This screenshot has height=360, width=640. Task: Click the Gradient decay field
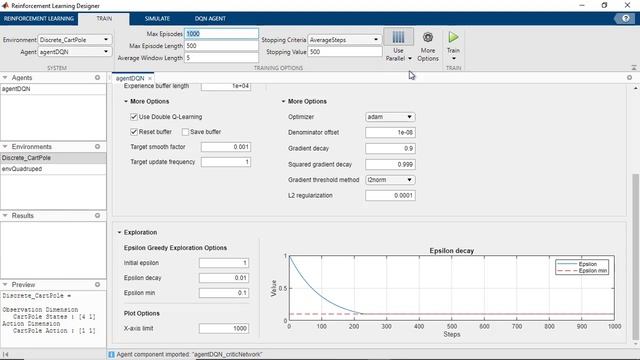tap(390, 149)
